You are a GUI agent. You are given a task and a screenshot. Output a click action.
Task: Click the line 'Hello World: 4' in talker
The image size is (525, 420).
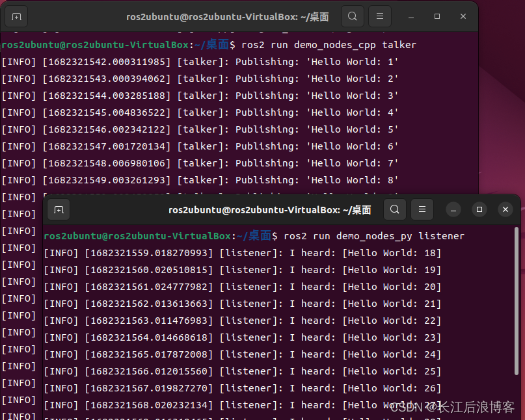click(200, 112)
